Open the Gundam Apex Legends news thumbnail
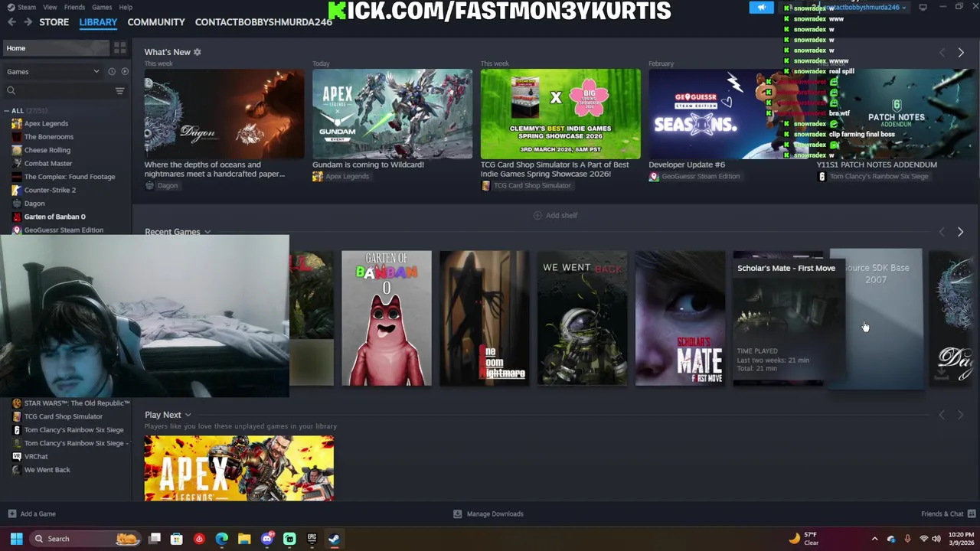This screenshot has width=980, height=551. (x=392, y=114)
